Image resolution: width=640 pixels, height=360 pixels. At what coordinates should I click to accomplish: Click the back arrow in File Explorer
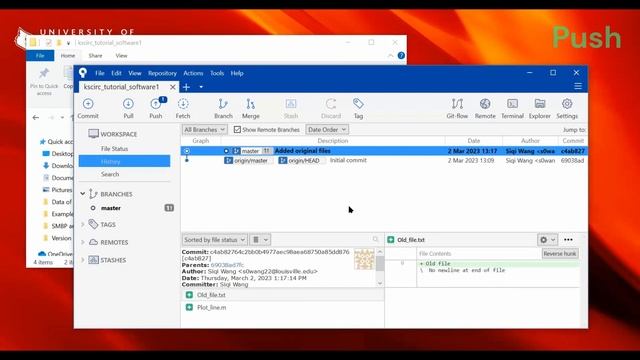pos(36,118)
